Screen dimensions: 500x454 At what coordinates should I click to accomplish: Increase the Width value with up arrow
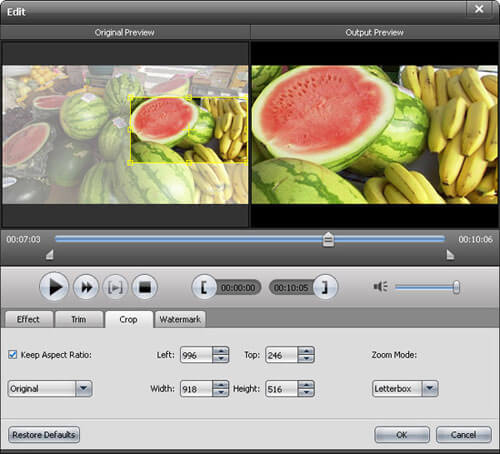(x=221, y=385)
